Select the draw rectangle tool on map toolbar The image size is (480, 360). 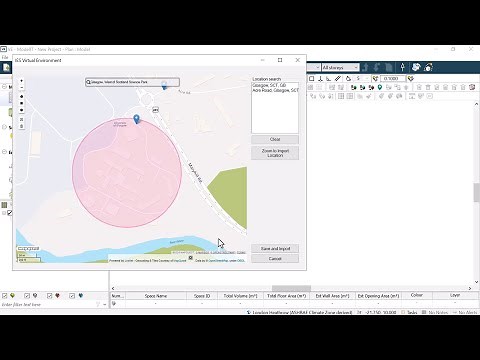point(22,103)
